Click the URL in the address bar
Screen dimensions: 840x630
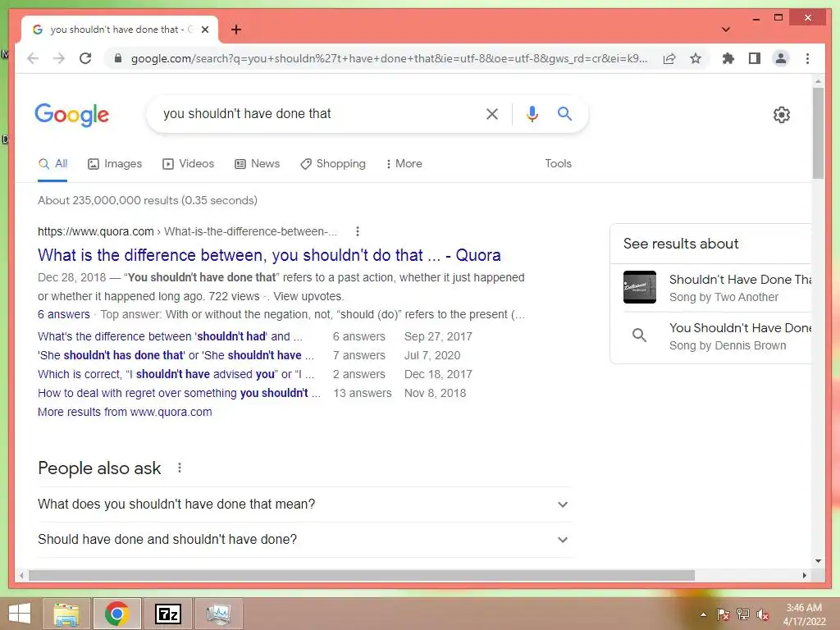click(389, 58)
